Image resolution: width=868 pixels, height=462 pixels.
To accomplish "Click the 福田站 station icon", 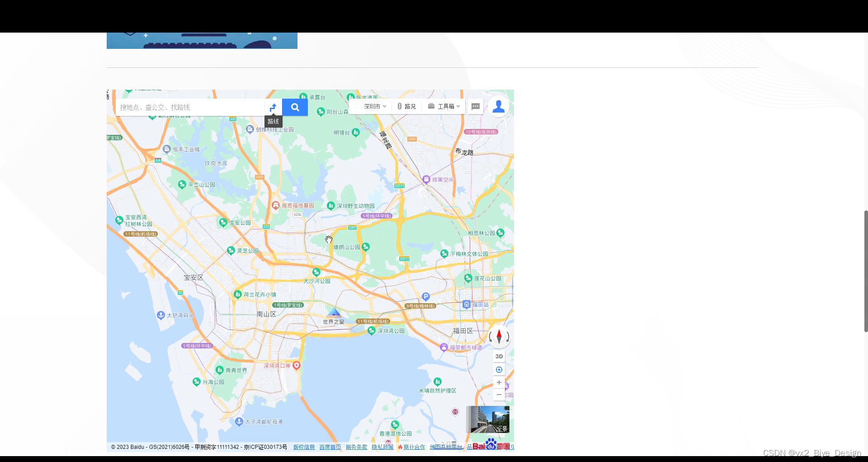I will tap(467, 305).
